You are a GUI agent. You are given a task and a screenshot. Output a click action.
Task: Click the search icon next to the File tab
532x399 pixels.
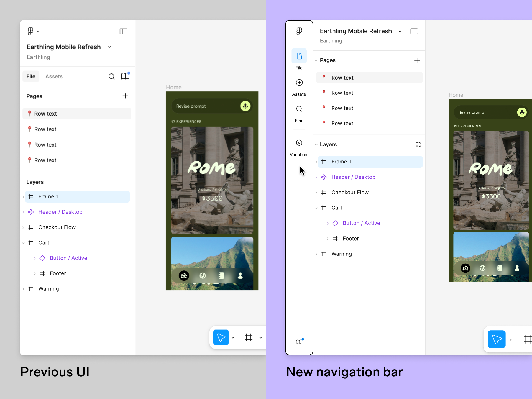tap(112, 76)
